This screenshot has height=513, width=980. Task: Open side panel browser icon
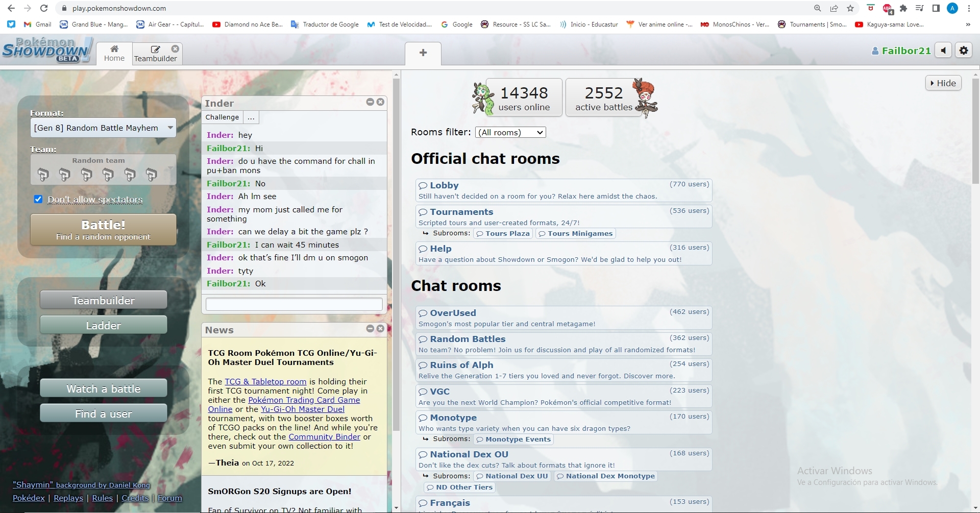936,8
